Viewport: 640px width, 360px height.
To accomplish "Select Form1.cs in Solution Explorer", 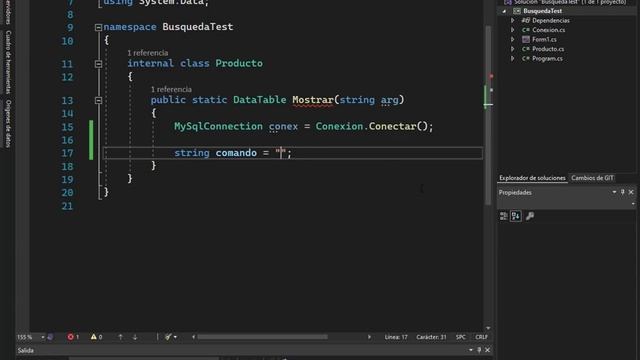I will point(544,39).
